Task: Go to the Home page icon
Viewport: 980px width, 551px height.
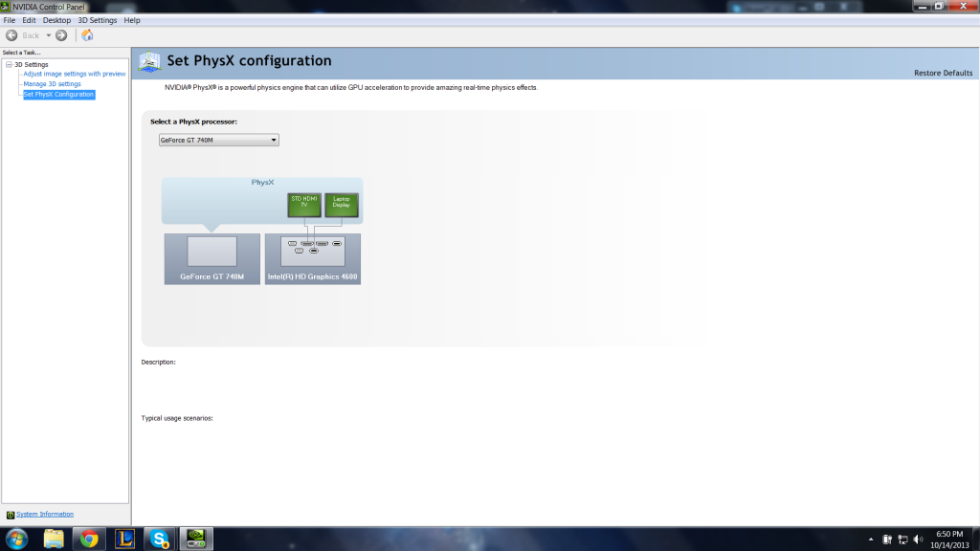Action: tap(87, 35)
